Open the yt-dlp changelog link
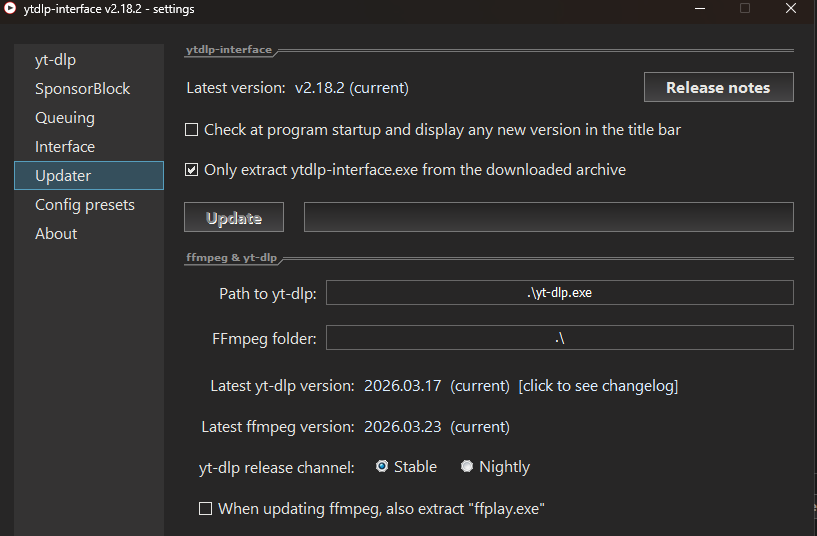The height and width of the screenshot is (536, 817). (x=598, y=386)
